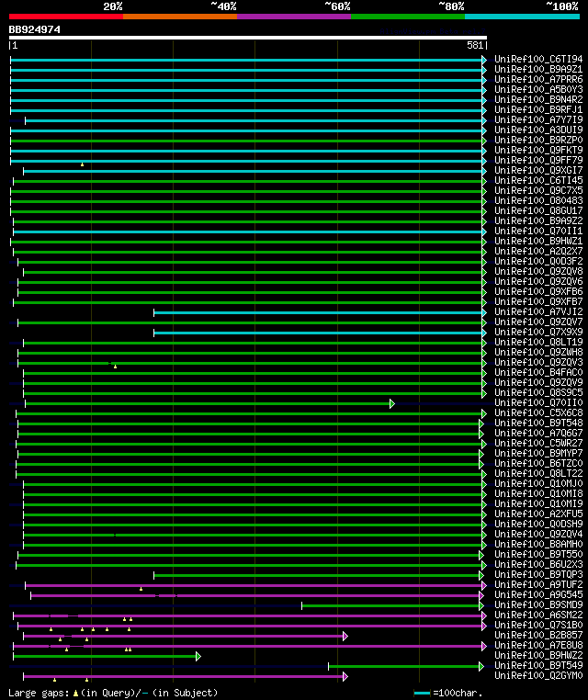Viewport: 588px width, 700px height.
Task: Click the UniRef100_C6TI45 label
Action: [x=538, y=181]
